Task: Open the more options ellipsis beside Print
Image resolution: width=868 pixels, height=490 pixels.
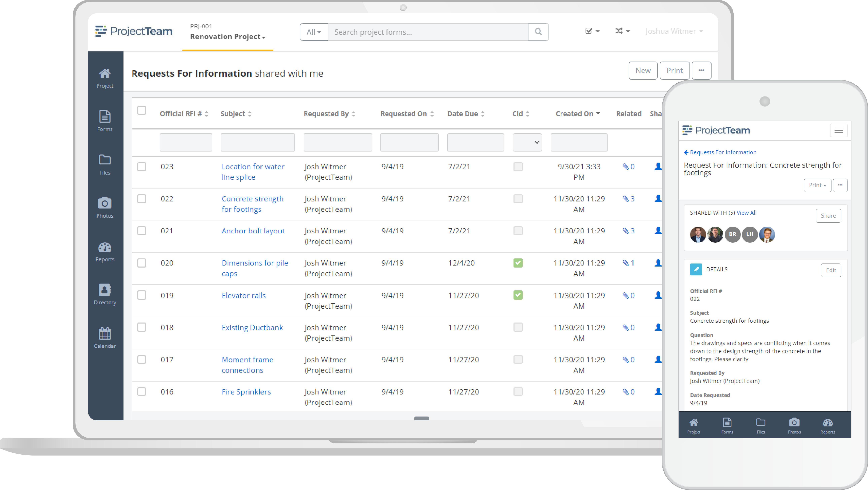Action: pyautogui.click(x=701, y=70)
